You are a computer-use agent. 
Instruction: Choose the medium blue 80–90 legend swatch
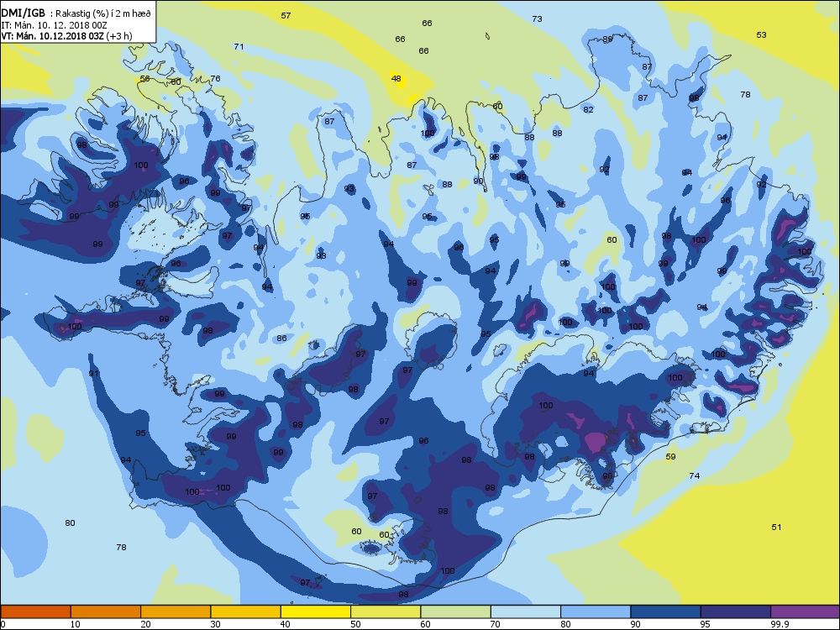point(596,612)
